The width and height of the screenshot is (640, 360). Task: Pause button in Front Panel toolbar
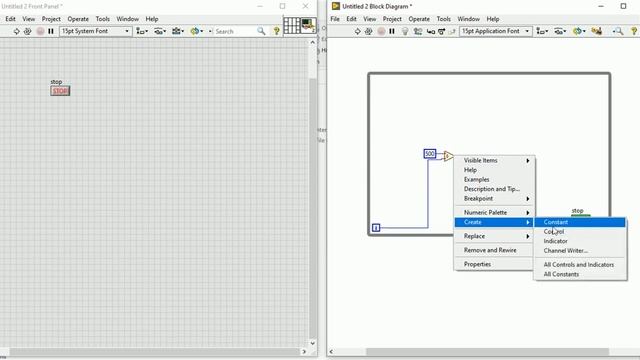51,31
